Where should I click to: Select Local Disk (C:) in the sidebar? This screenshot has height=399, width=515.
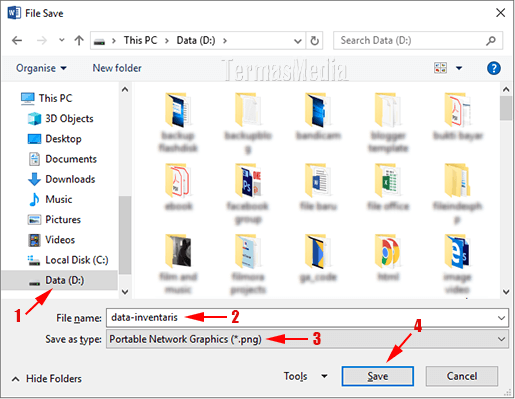tap(68, 260)
